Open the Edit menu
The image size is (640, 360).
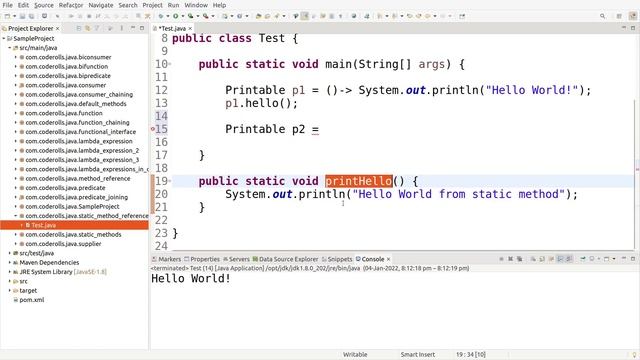tap(23, 5)
